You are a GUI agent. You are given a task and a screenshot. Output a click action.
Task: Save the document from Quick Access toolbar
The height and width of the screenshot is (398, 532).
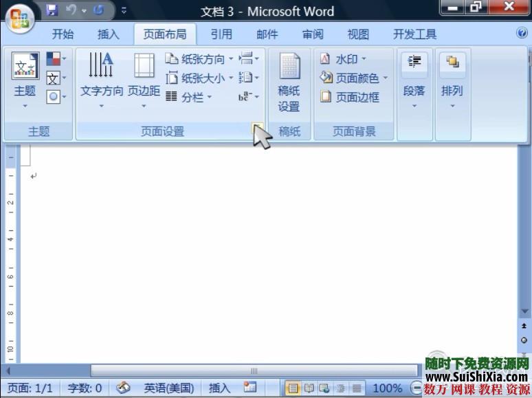(x=52, y=10)
